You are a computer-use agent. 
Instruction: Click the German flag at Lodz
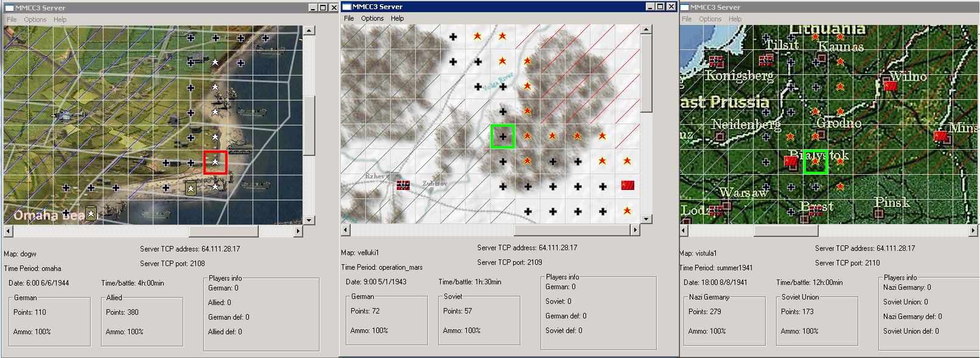tap(716, 210)
